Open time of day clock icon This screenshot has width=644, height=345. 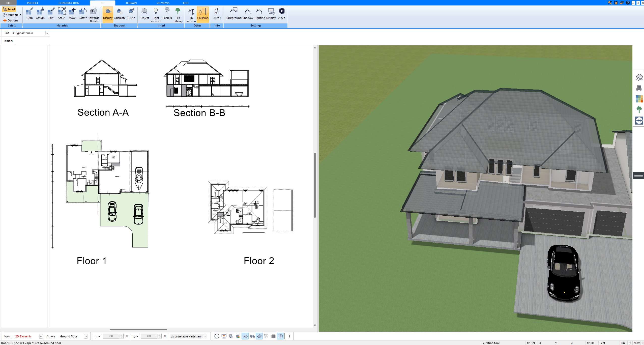[217, 336]
